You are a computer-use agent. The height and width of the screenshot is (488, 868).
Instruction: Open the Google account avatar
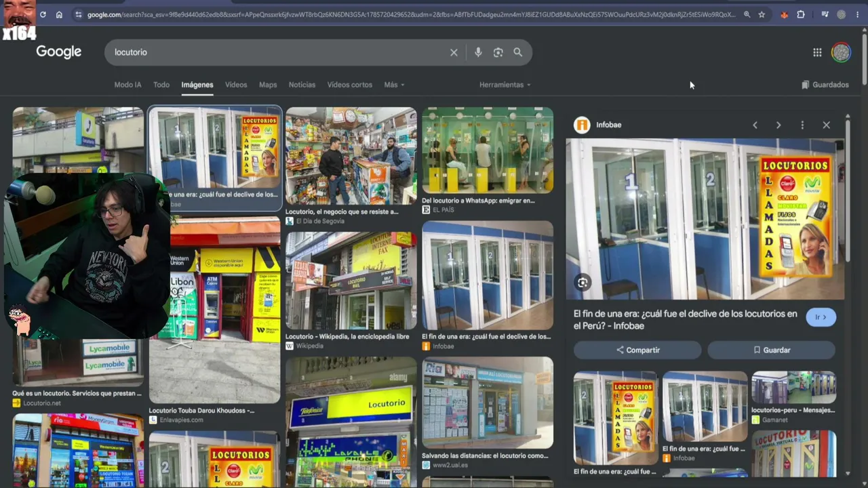841,52
